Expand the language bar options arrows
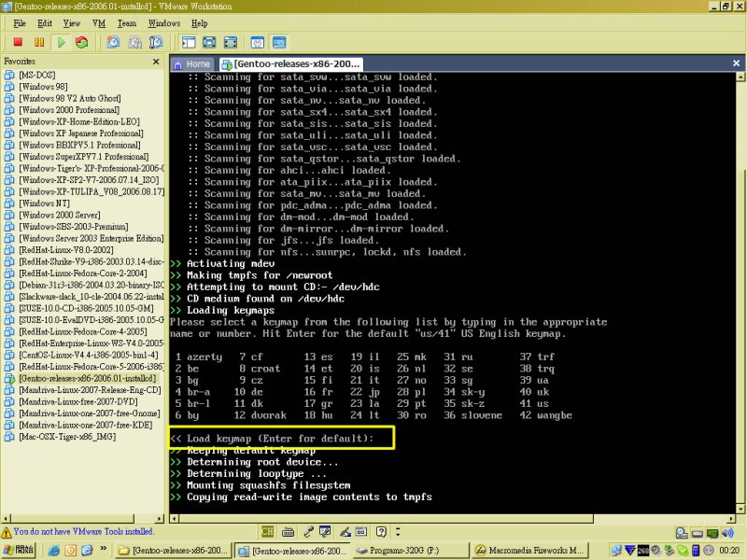Image resolution: width=747 pixels, height=560 pixels. click(398, 531)
